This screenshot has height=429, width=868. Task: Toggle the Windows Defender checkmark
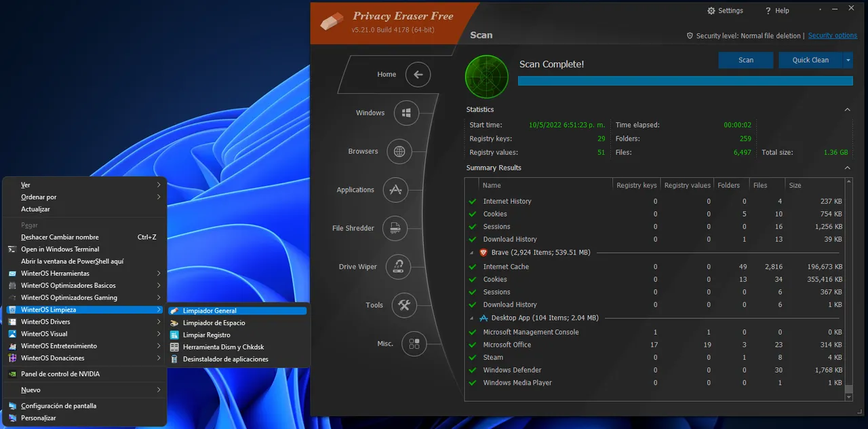pyautogui.click(x=472, y=371)
